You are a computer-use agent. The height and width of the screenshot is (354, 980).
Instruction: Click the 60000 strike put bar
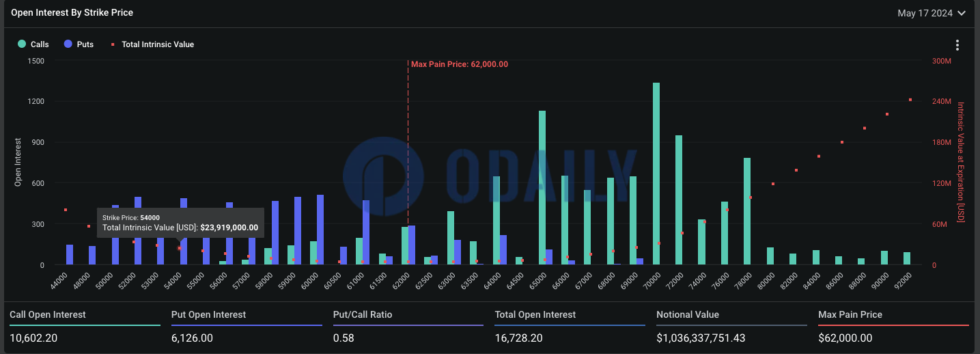coord(320,230)
